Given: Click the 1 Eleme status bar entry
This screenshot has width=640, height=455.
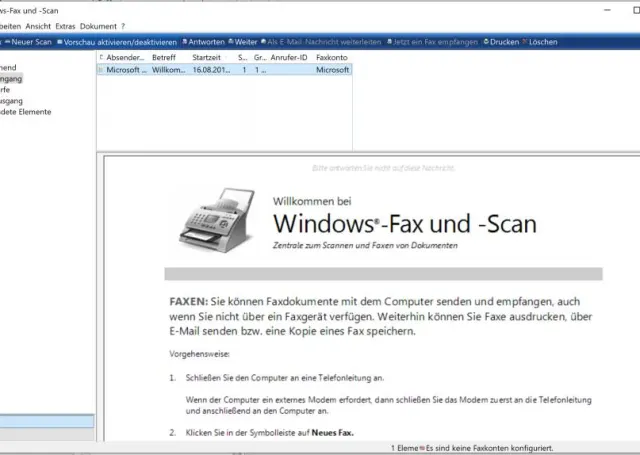Looking at the screenshot, I should (x=404, y=448).
